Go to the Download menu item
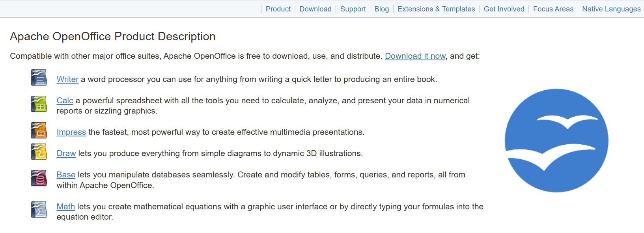The image size is (644, 233). tap(315, 9)
